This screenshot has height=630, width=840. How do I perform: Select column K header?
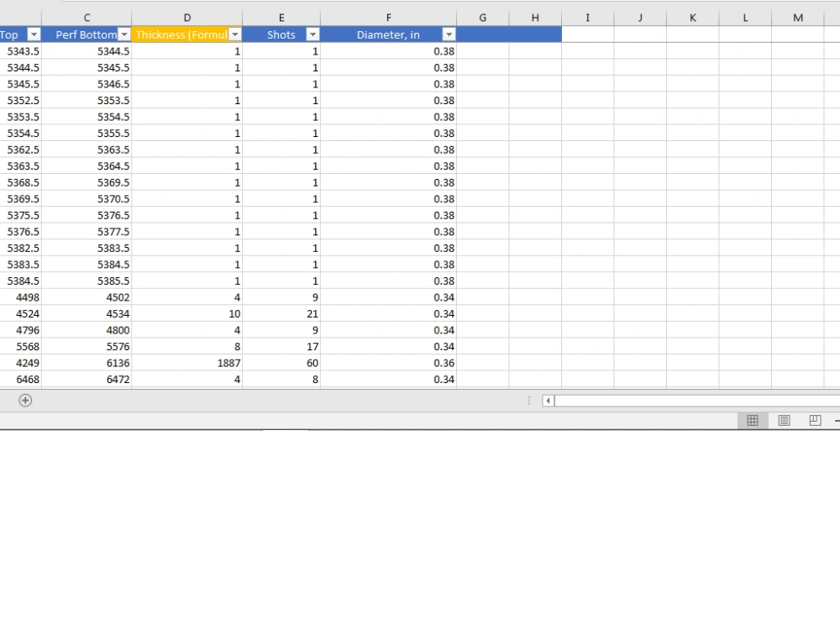pyautogui.click(x=693, y=18)
